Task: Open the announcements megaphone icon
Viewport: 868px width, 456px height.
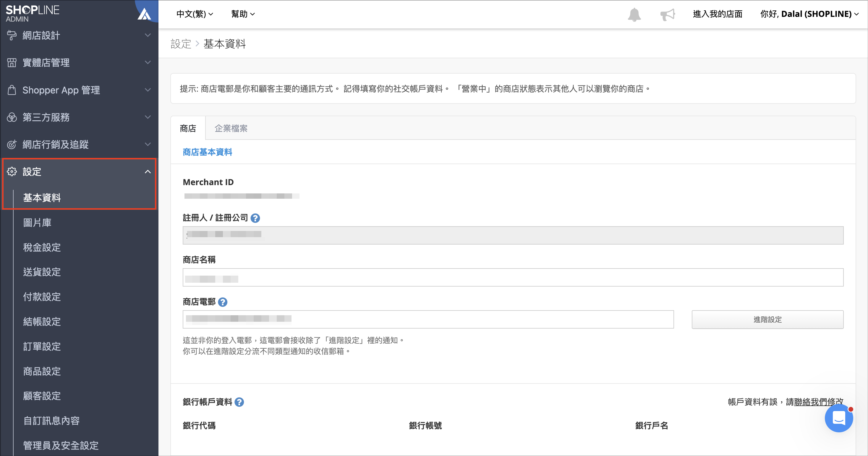Action: tap(667, 14)
